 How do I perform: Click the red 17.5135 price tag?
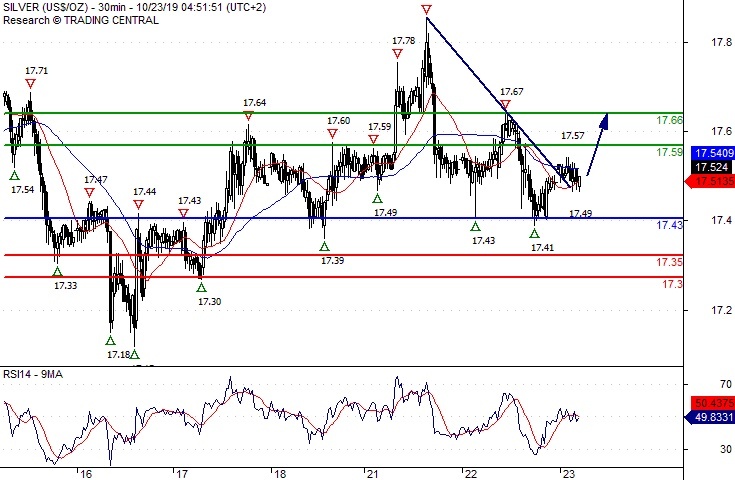(711, 181)
